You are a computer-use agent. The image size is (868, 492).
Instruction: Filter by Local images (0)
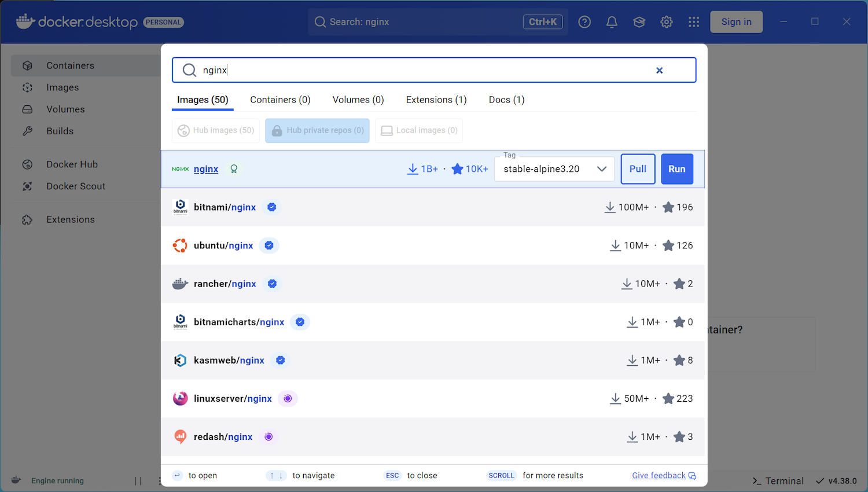[419, 130]
